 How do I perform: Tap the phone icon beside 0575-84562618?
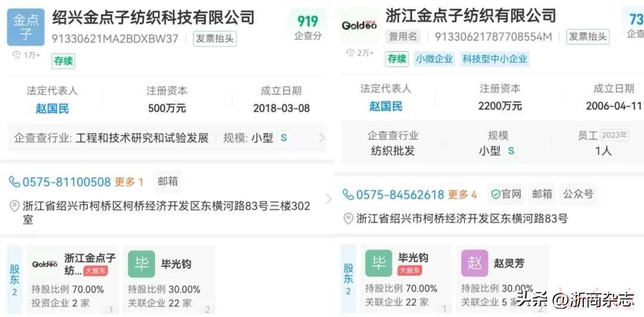point(348,194)
